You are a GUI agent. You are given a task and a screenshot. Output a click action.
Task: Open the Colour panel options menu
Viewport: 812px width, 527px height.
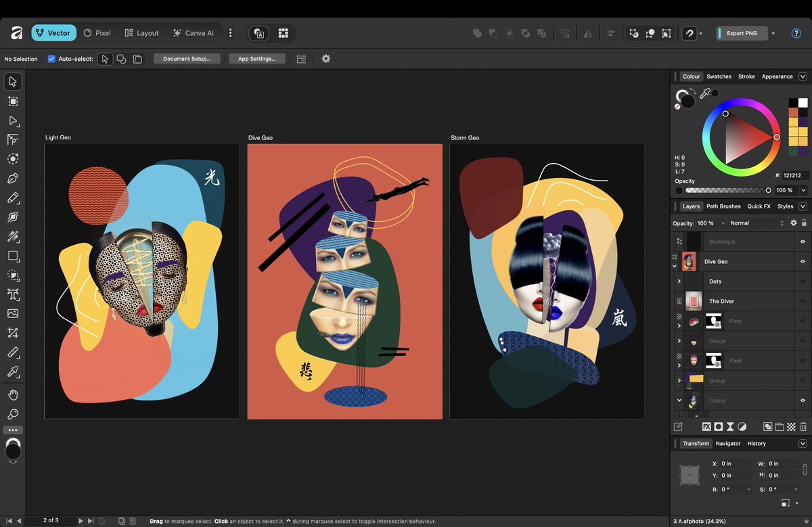coord(803,76)
